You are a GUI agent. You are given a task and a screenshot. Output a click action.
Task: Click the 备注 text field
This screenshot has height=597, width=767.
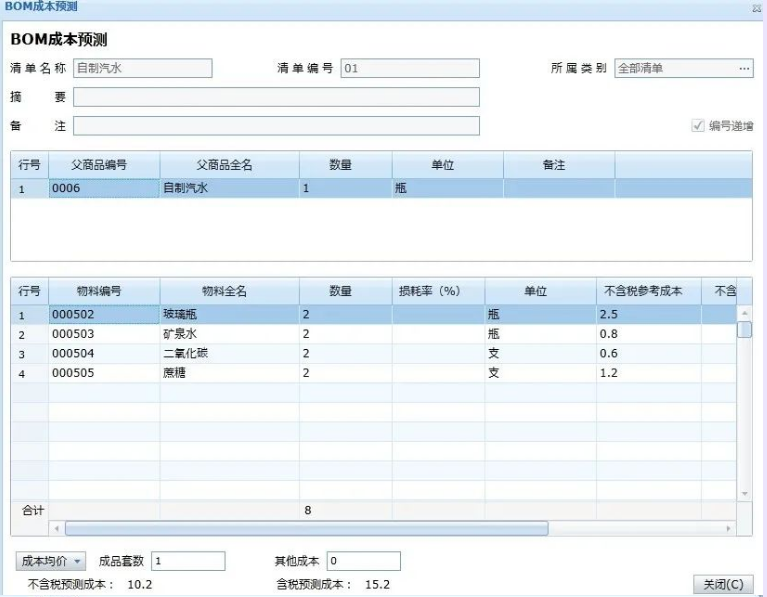(x=276, y=126)
